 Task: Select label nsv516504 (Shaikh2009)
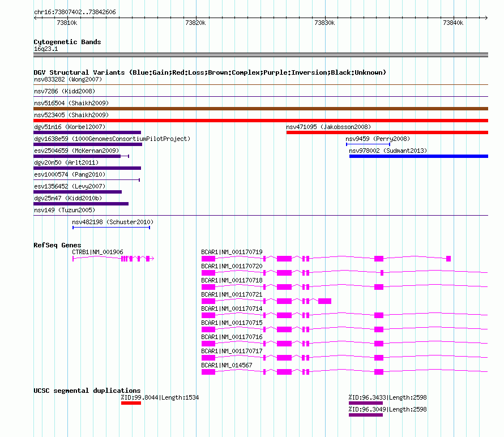71,103
